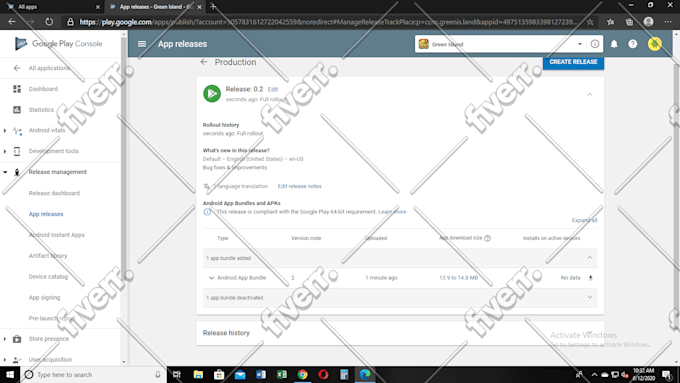This screenshot has width=680, height=383.
Task: Open the language translation icon row
Action: tap(207, 187)
